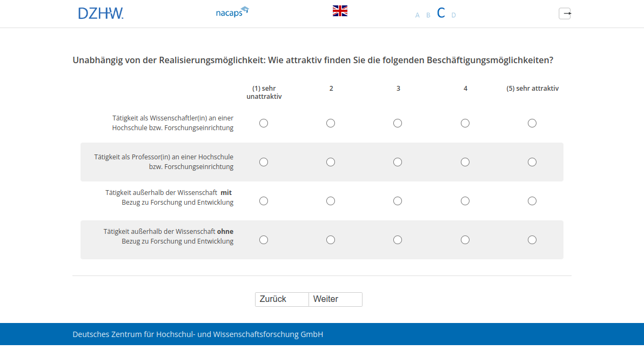Screen dimensions: 644x350
Task: Click the DZHW logo
Action: coord(100,14)
